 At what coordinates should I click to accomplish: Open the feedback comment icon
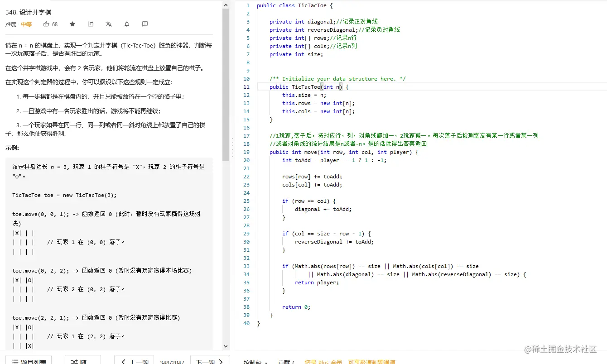[145, 24]
